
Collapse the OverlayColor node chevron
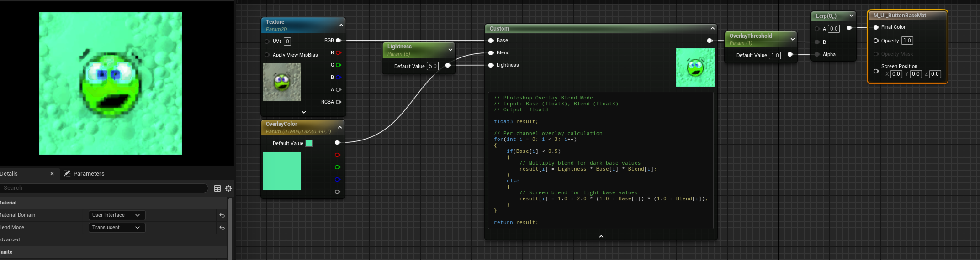(x=339, y=127)
